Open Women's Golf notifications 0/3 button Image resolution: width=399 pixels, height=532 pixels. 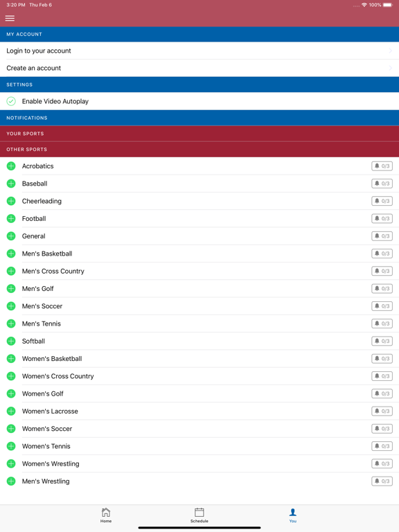tap(382, 393)
